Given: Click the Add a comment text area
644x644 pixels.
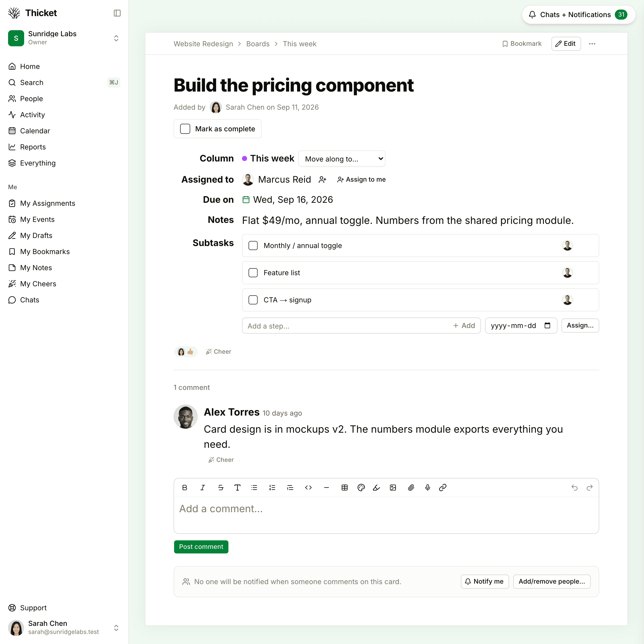Looking at the screenshot, I should coord(386,515).
